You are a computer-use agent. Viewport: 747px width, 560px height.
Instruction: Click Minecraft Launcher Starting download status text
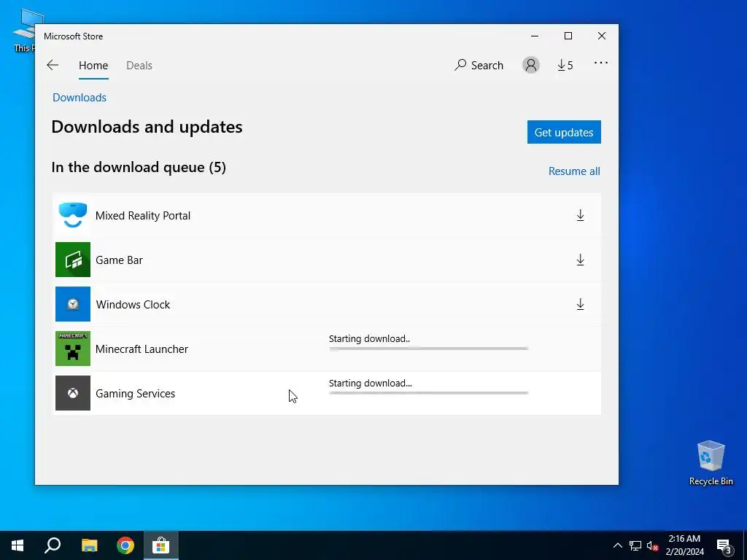[369, 338]
